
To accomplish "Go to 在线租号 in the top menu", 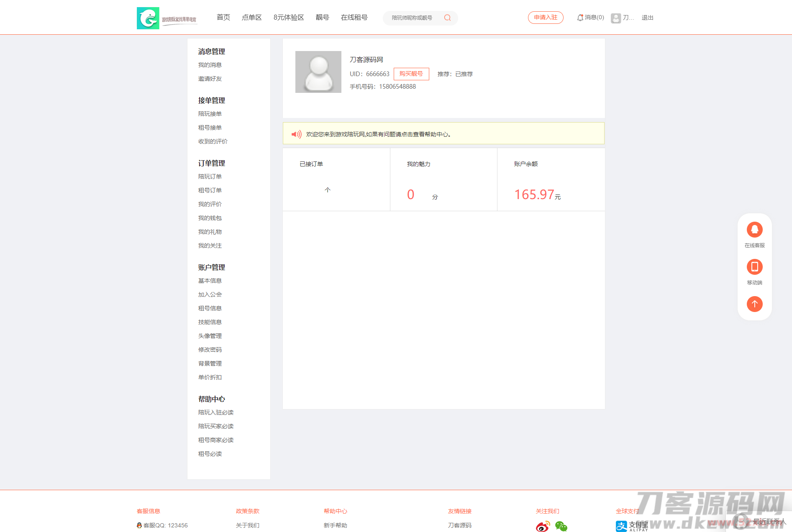I will point(354,18).
